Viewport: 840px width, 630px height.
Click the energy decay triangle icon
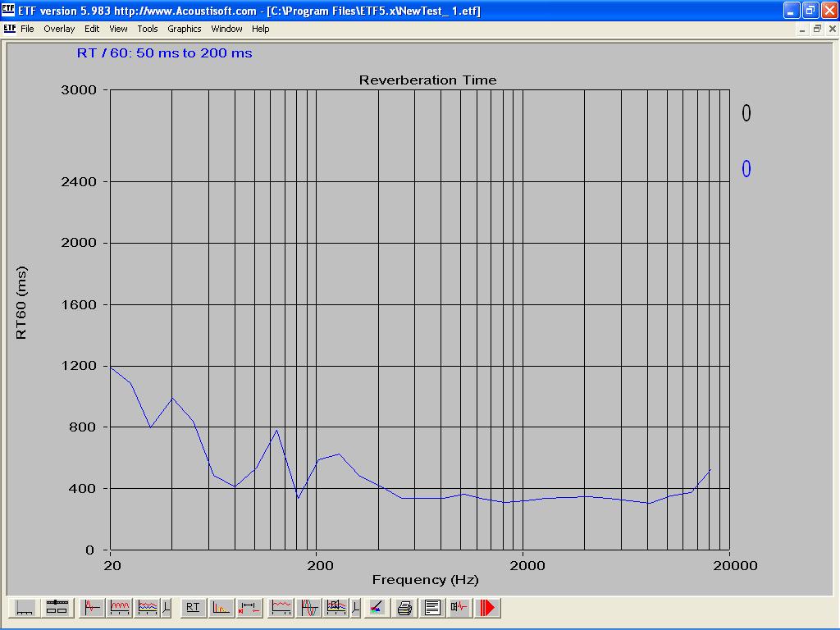click(221, 608)
